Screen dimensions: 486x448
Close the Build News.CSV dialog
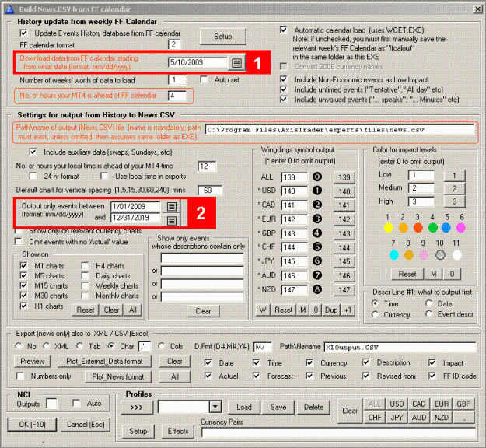pyautogui.click(x=477, y=9)
